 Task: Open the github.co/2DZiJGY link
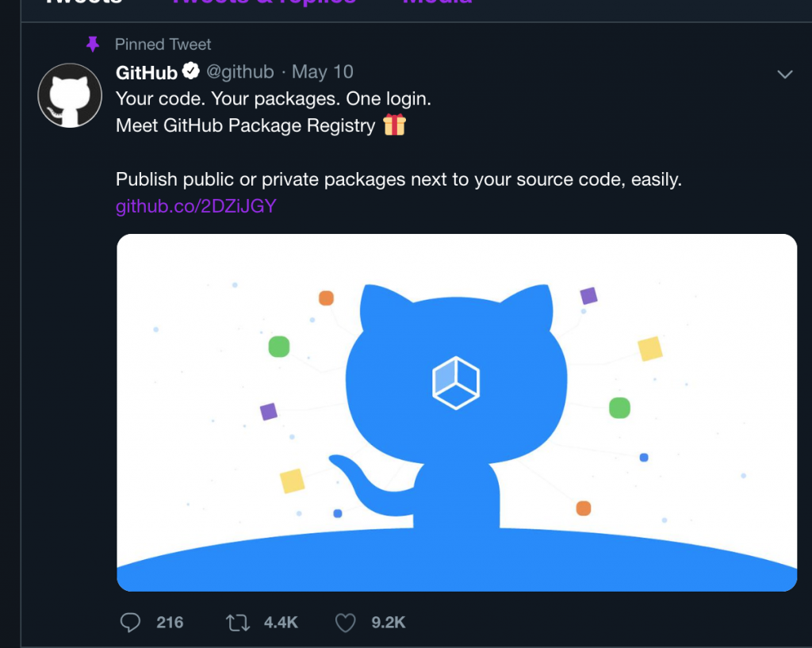pyautogui.click(x=195, y=206)
